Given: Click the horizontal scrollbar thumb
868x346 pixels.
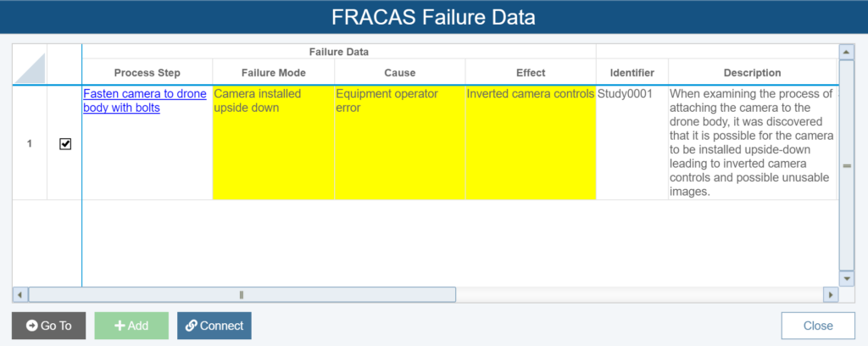Looking at the screenshot, I should (242, 294).
